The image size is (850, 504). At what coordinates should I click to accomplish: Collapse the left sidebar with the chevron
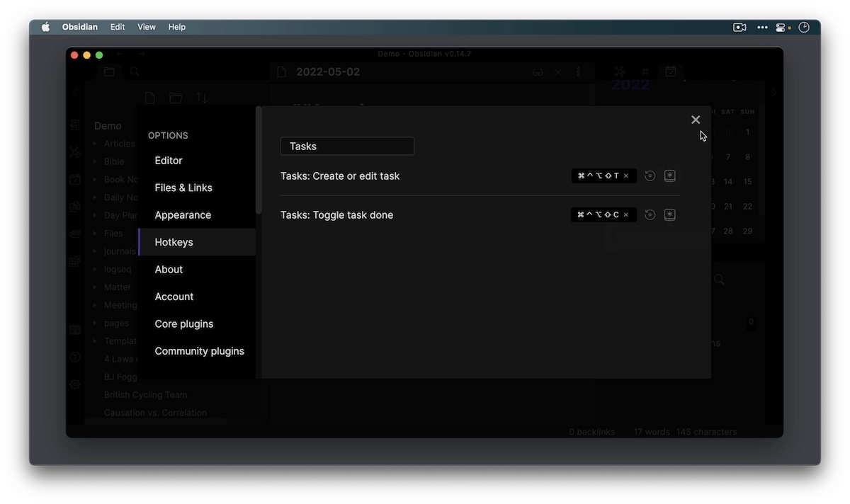pos(75,92)
